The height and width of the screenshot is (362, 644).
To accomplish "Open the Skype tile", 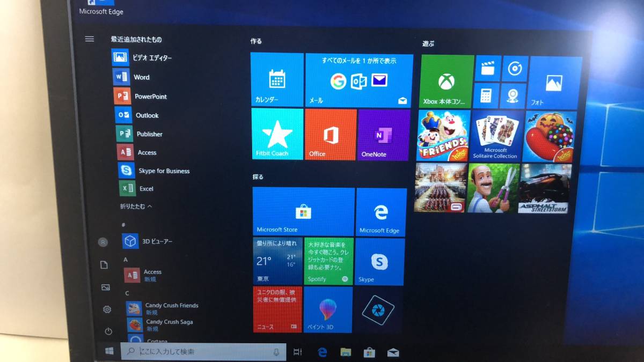I will 380,262.
